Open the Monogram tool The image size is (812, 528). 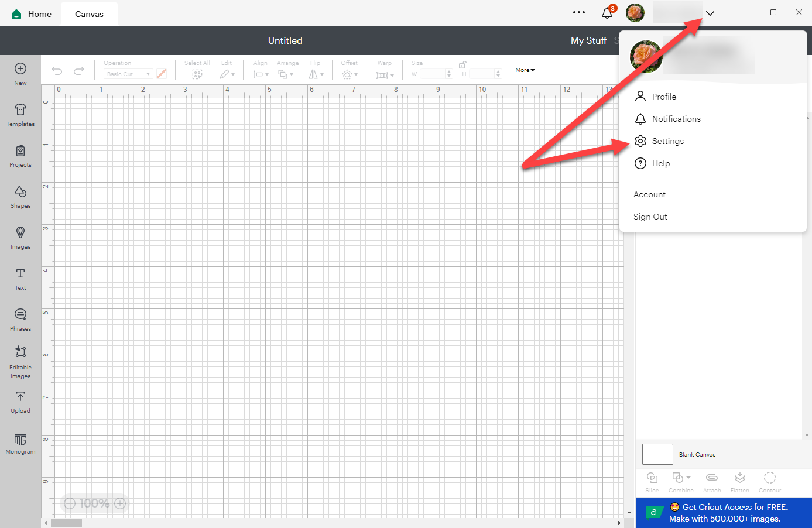(x=20, y=443)
